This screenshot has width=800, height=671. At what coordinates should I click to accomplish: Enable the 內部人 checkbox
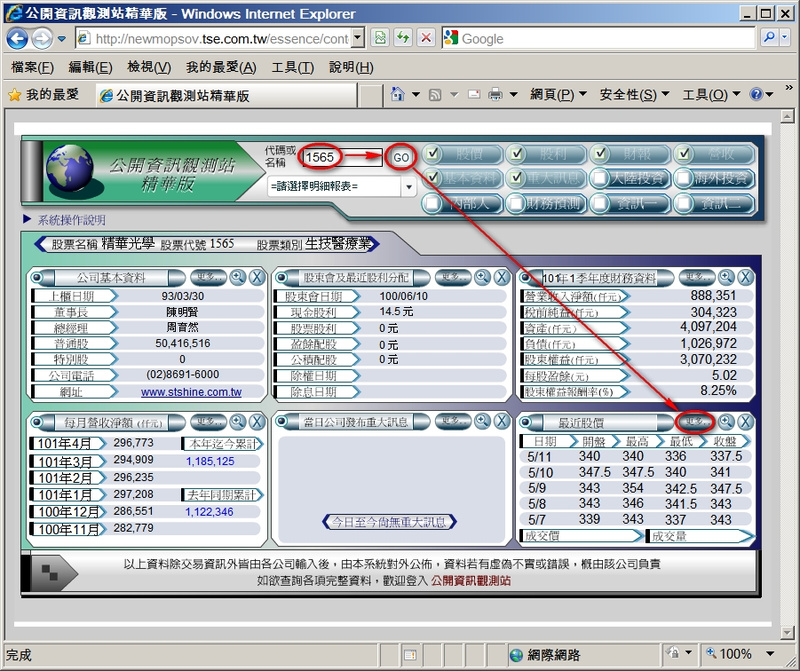pyautogui.click(x=433, y=204)
